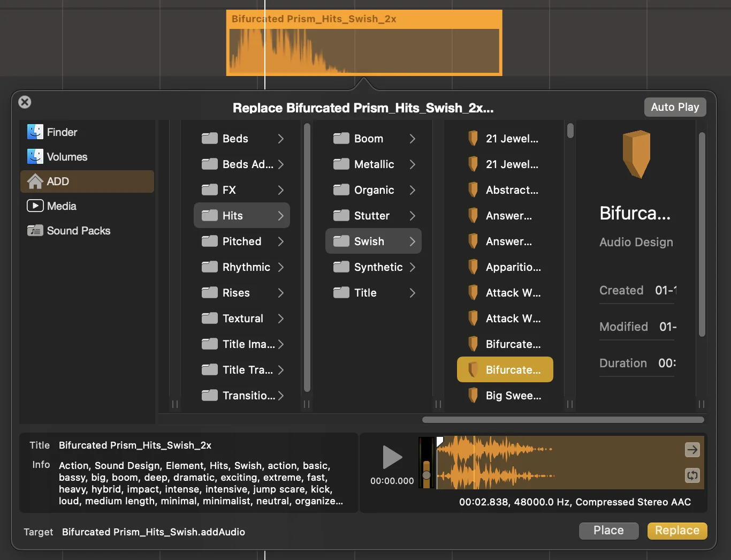
Task: Click the 00:00.000 playback time readout
Action: [392, 481]
